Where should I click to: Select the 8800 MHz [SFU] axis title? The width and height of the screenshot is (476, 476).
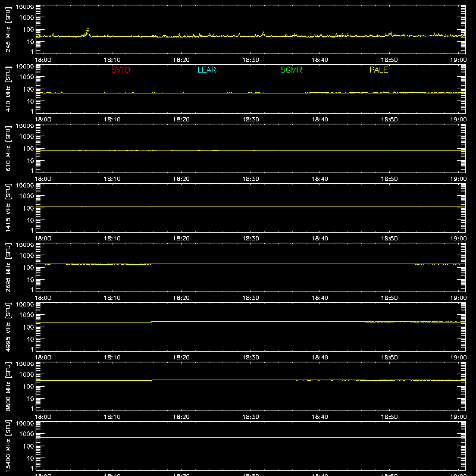pos(8,386)
